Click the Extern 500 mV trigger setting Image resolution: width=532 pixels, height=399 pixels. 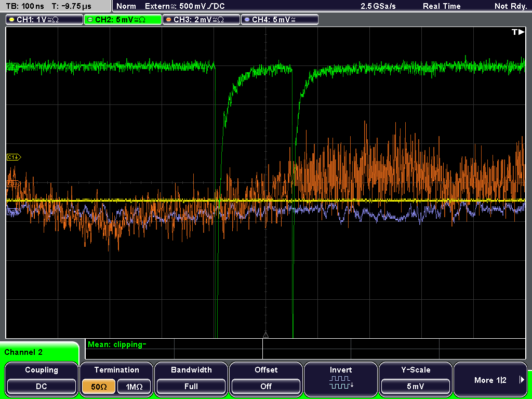click(184, 6)
